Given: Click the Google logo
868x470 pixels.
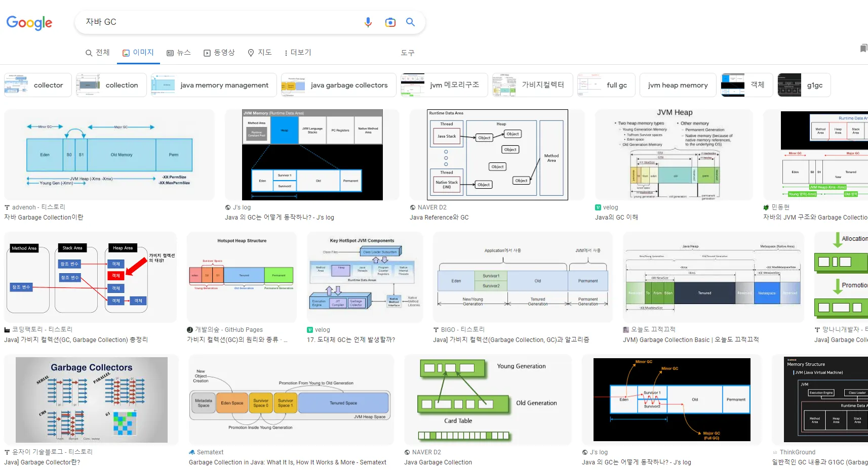Looking at the screenshot, I should pyautogui.click(x=29, y=23).
